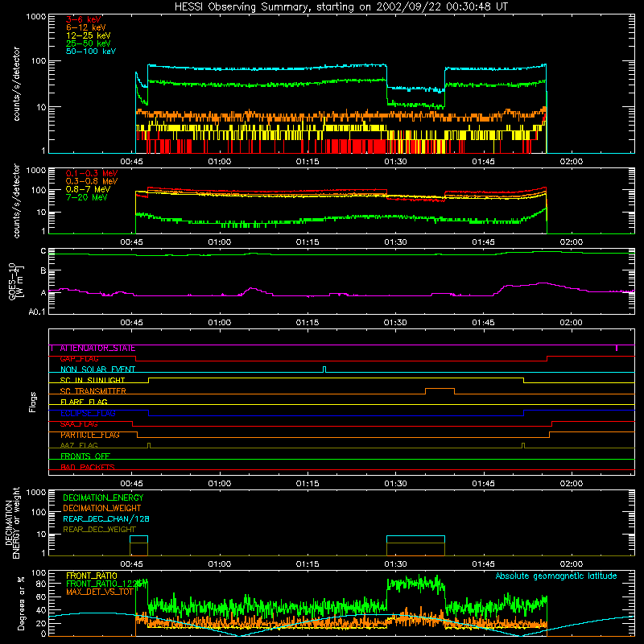Click the FRONT_RATIO legend label
The height and width of the screenshot is (644, 644).
pos(92,576)
